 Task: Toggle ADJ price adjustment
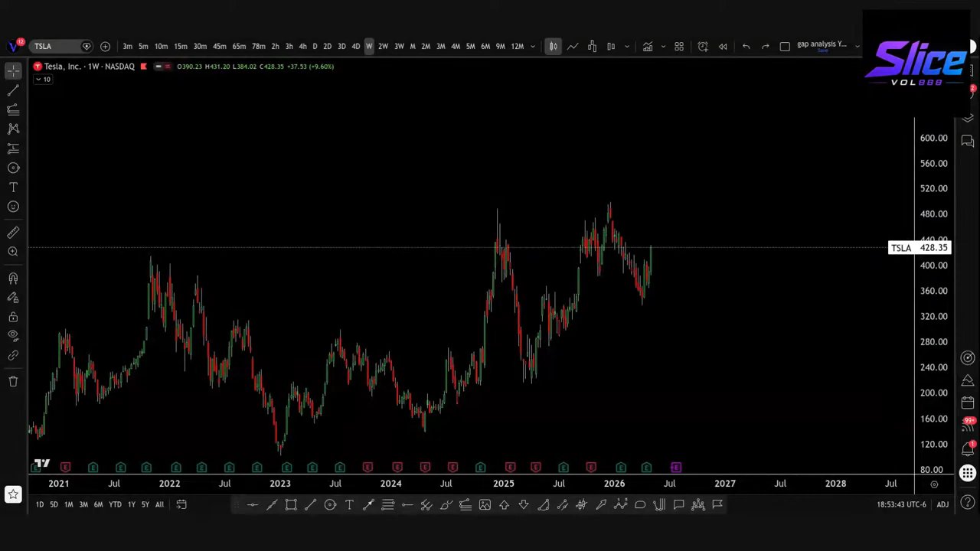(x=942, y=504)
